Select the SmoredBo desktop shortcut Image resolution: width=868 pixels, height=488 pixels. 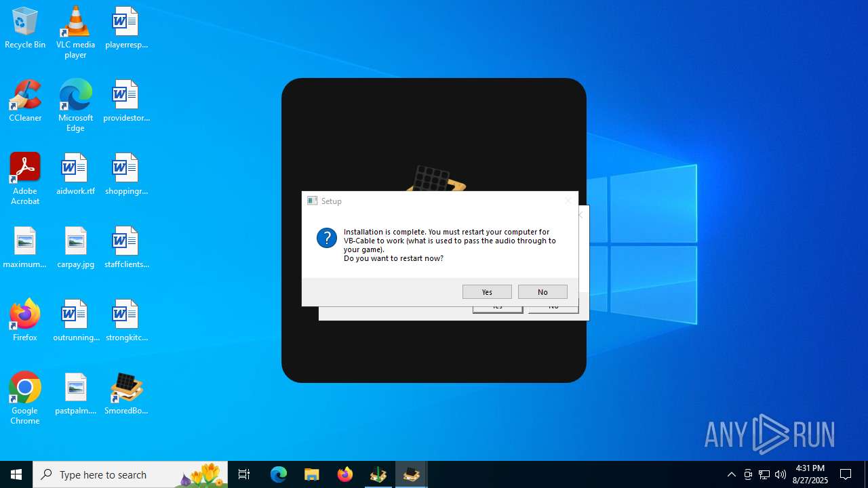pos(126,394)
